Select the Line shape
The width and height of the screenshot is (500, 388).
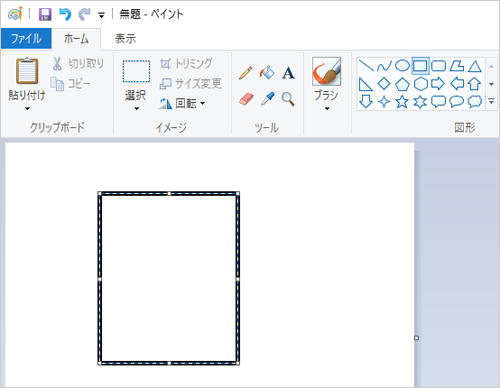point(366,66)
